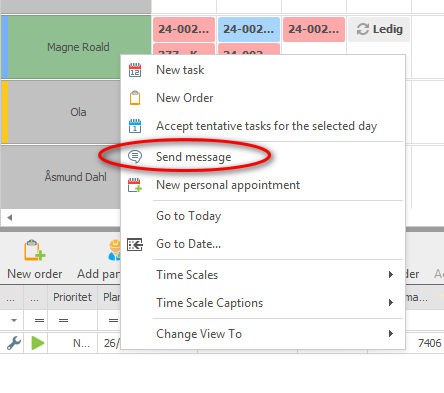This screenshot has height=393, width=444.
Task: Click the Go to Date arrow icon
Action: point(135,244)
